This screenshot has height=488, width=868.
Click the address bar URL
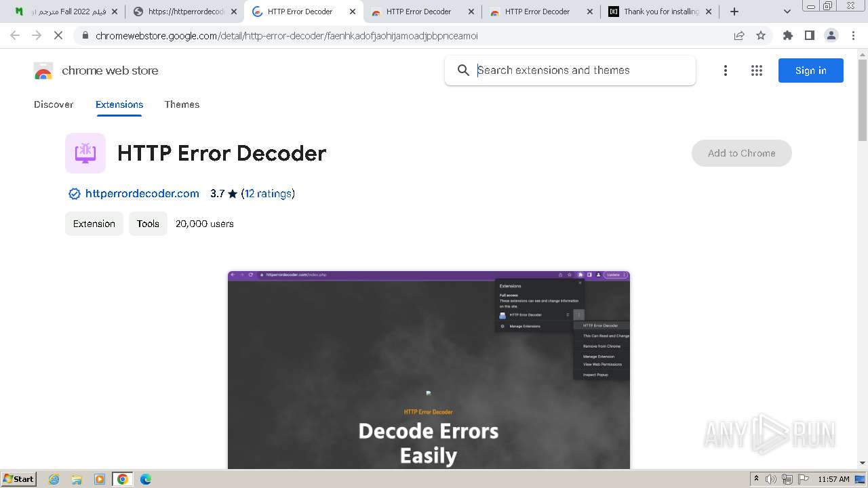coord(287,36)
